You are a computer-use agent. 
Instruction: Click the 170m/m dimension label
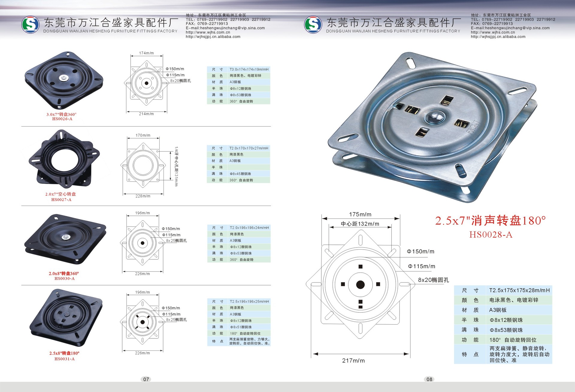(143, 135)
